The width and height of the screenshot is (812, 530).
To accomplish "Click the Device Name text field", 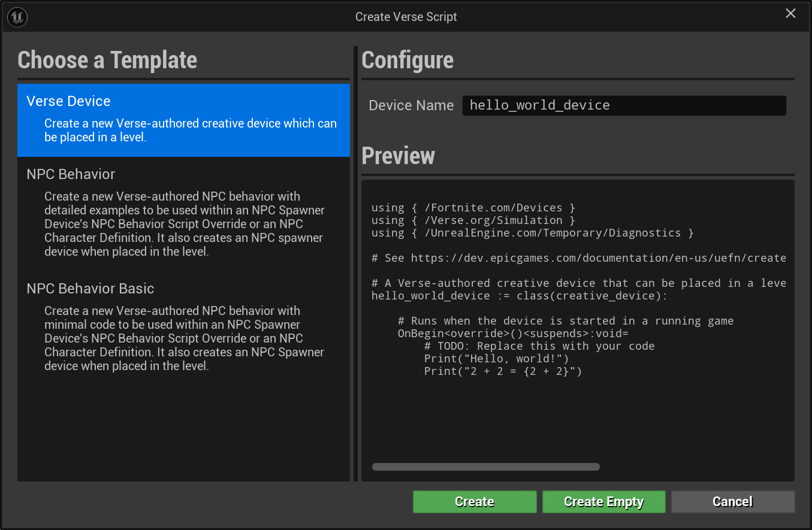I will point(623,105).
